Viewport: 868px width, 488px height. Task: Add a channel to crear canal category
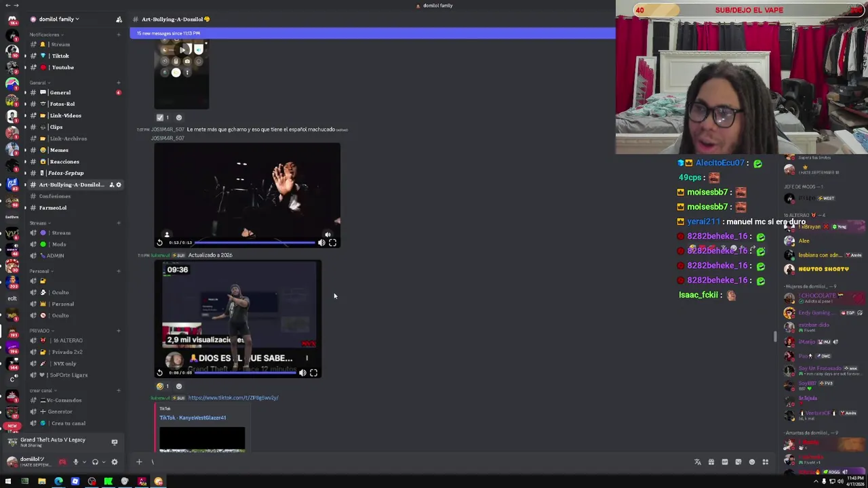(119, 390)
